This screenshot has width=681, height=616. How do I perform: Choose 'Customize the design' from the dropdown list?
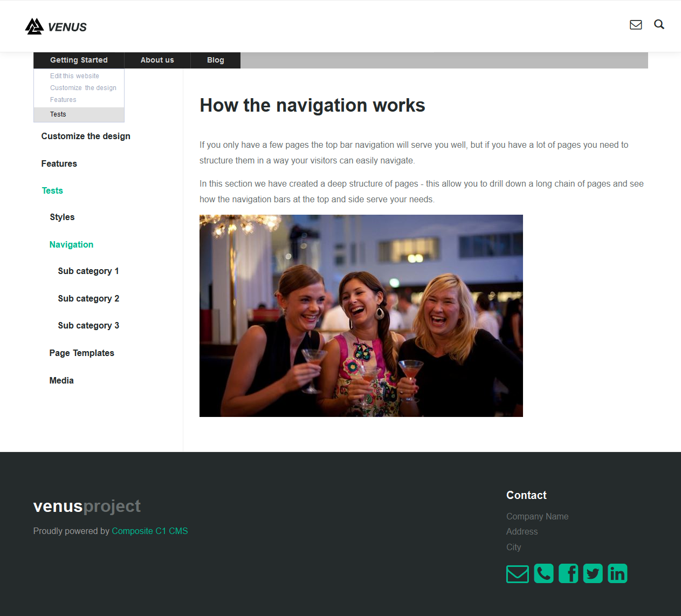point(83,88)
